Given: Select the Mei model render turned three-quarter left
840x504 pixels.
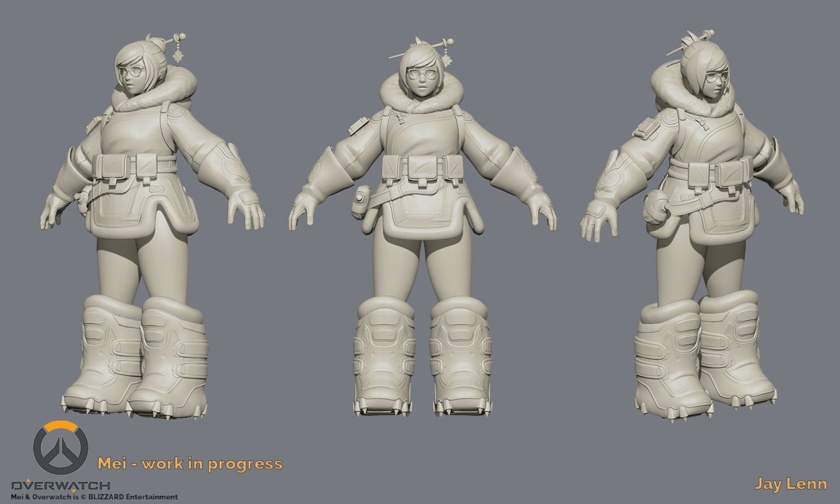Looking at the screenshot, I should tap(152, 226).
